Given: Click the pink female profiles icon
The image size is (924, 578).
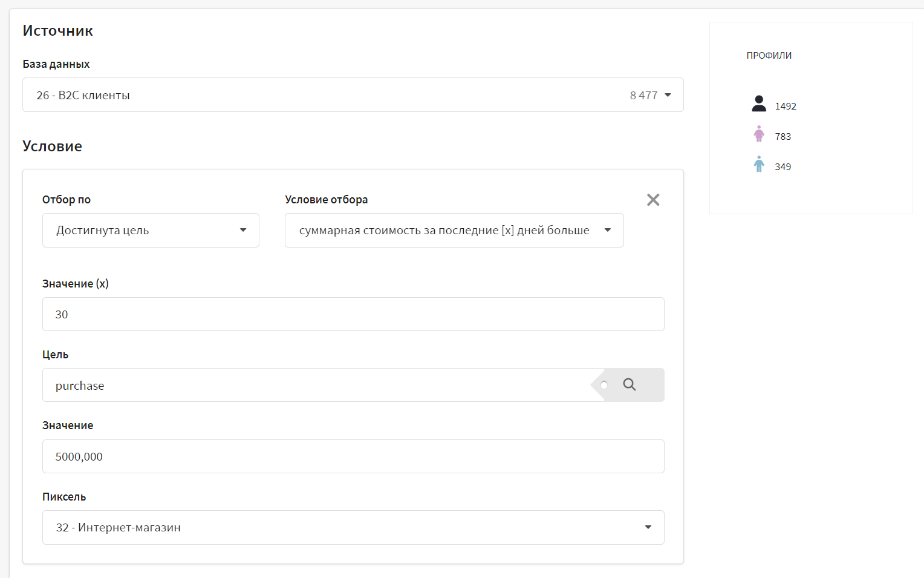Looking at the screenshot, I should (x=759, y=134).
